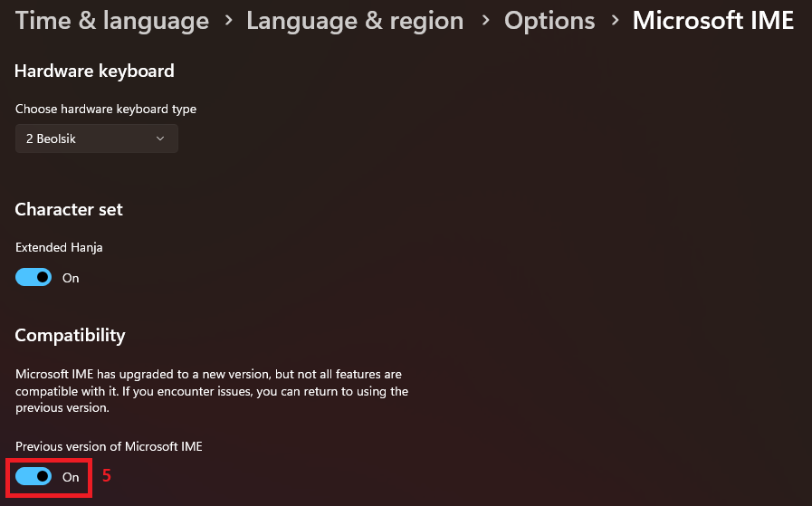Click the On label beside Extended Hanja
Image resolution: width=812 pixels, height=506 pixels.
click(71, 278)
